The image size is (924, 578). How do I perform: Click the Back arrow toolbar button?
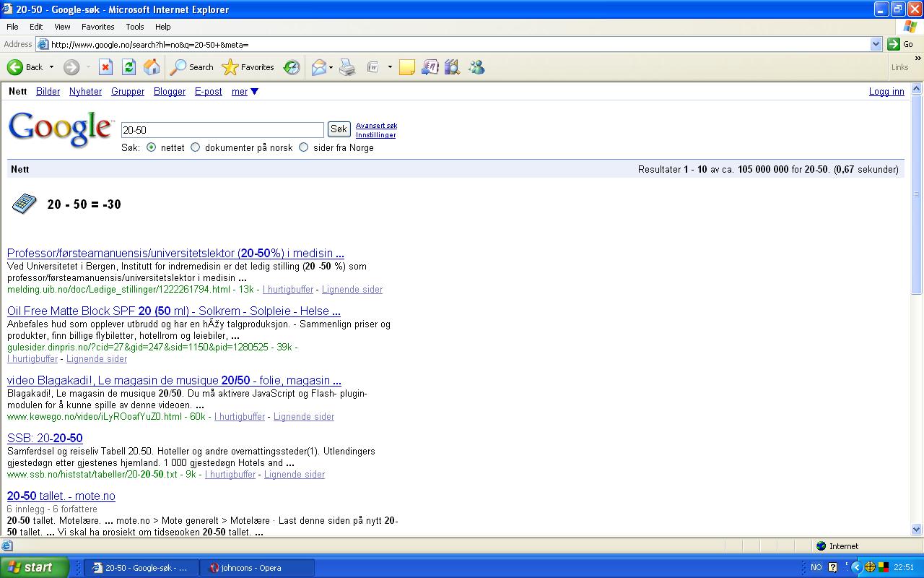coord(25,67)
